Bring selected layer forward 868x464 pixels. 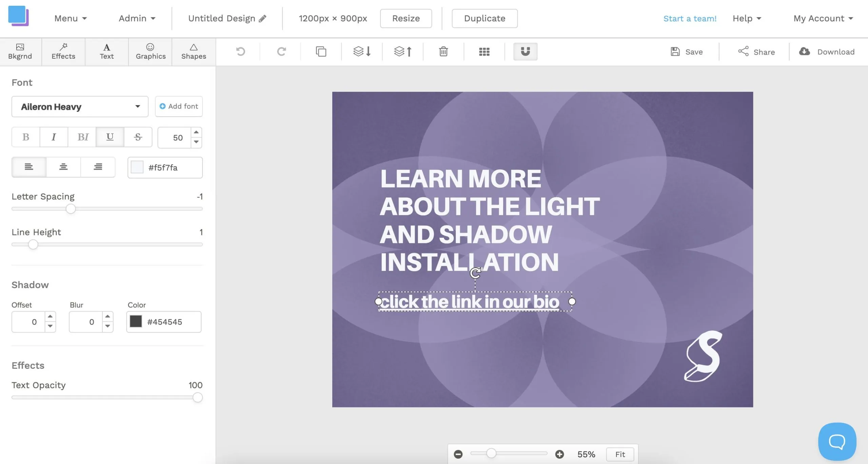[403, 52]
